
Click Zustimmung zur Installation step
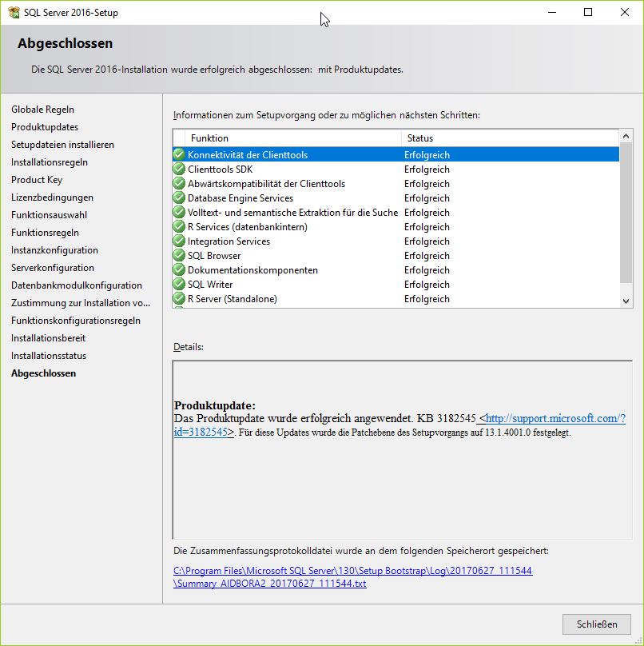81,303
